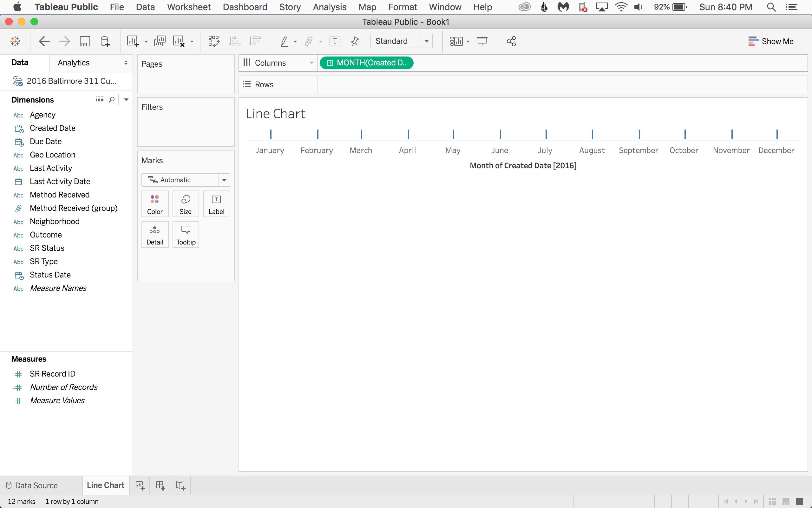Click the New Story tab icon
Screen dimensions: 812x508
click(180, 485)
